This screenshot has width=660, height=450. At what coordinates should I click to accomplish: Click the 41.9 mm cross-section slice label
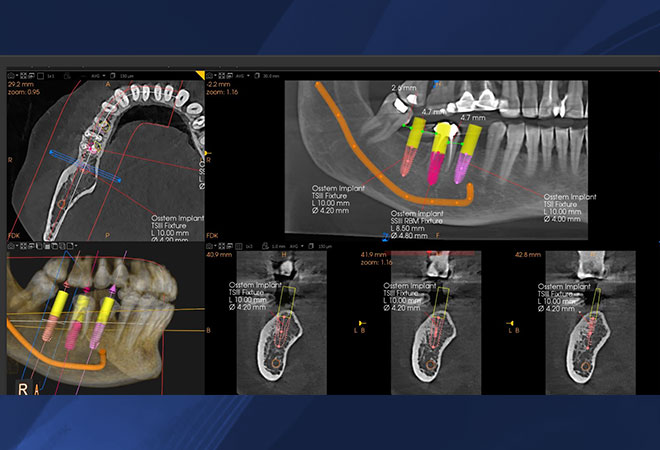pyautogui.click(x=373, y=255)
